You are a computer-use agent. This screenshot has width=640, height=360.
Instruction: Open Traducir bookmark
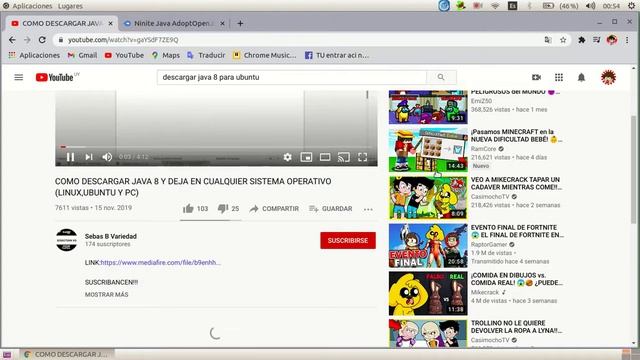tap(206, 55)
